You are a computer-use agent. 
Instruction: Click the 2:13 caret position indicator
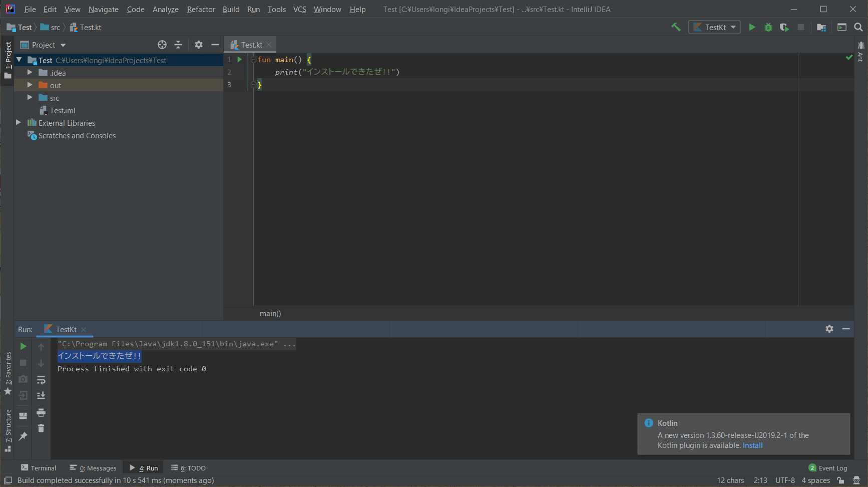pyautogui.click(x=760, y=480)
